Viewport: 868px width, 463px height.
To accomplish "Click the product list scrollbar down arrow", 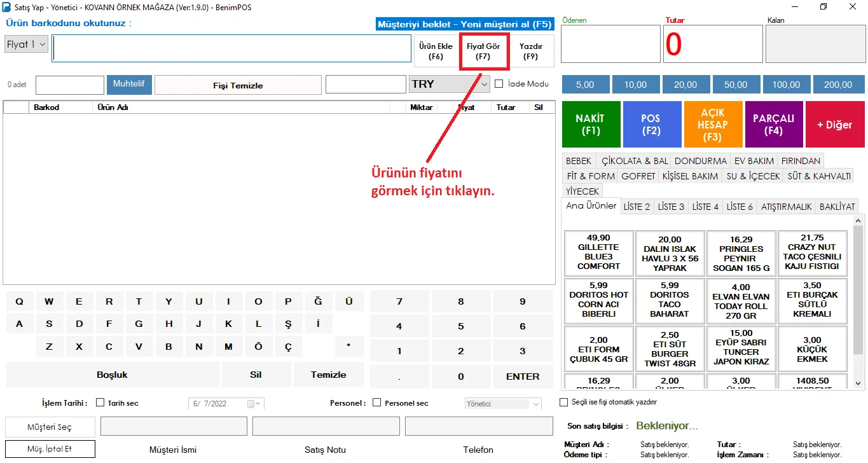I will click(x=858, y=383).
